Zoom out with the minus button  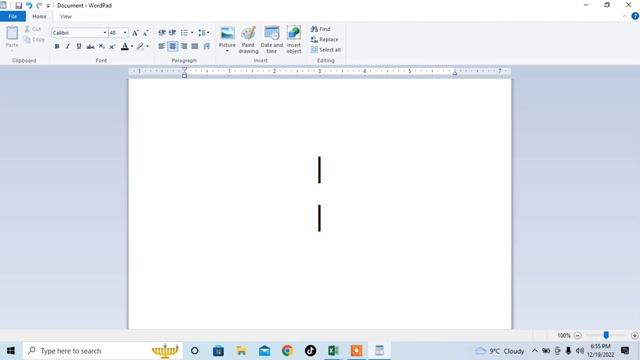tap(578, 336)
